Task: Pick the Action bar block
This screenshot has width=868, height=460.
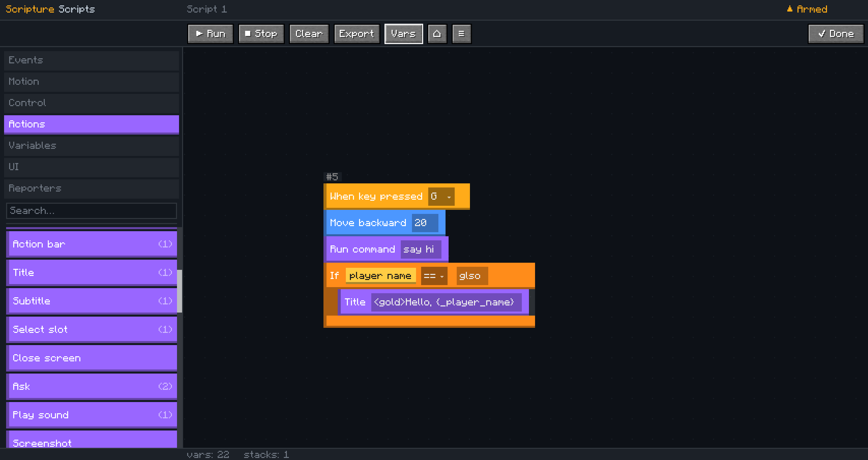Action: (x=92, y=244)
